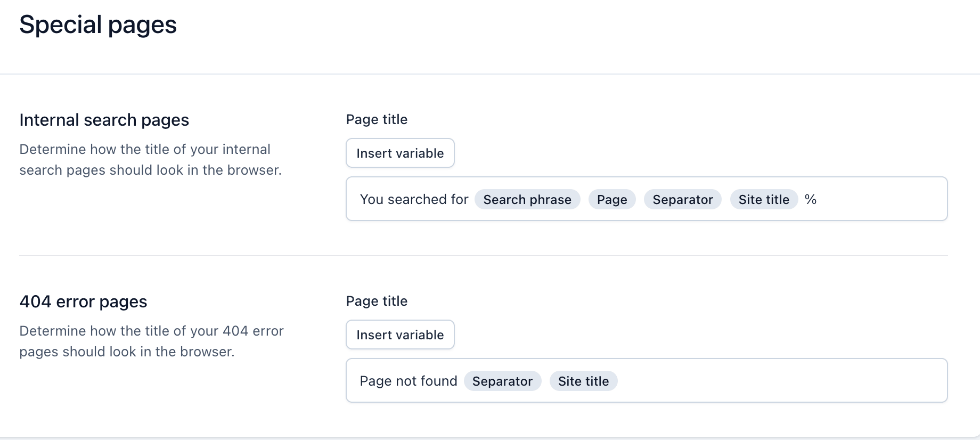Select the Search phrase variable pill
The image size is (980, 440).
pos(527,199)
